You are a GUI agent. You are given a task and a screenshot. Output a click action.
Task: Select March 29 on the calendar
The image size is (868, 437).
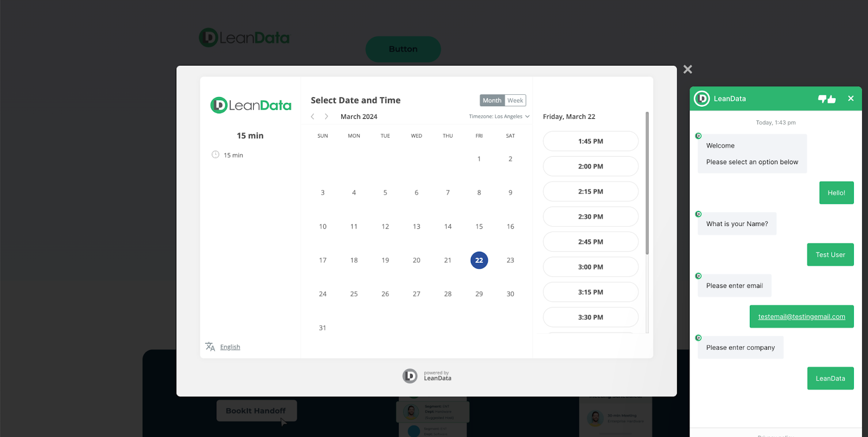tap(479, 294)
